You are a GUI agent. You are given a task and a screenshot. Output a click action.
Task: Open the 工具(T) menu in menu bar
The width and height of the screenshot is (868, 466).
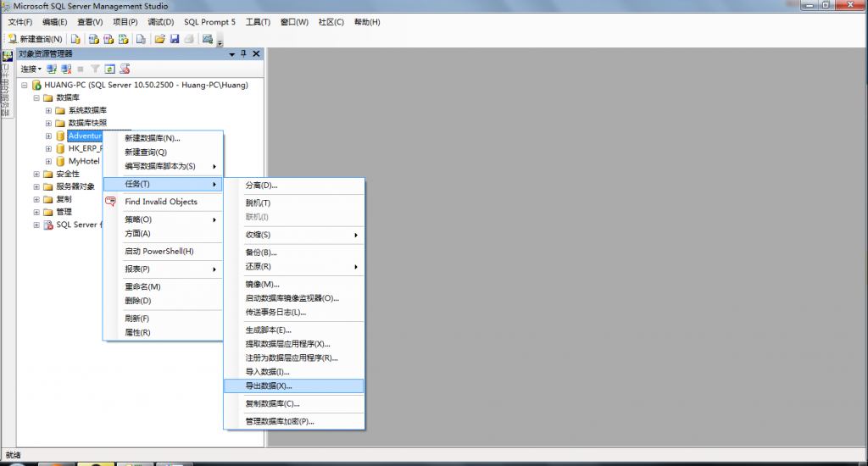point(257,22)
